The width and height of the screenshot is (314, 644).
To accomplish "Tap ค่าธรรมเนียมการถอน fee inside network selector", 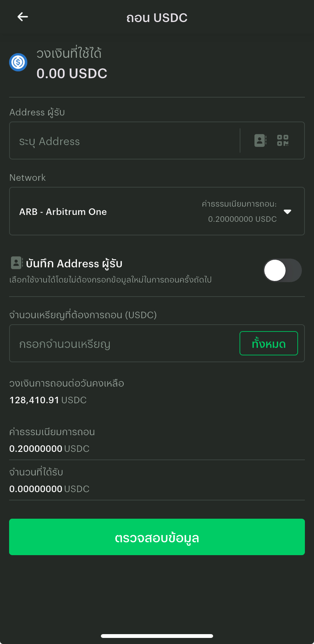I will tap(239, 212).
